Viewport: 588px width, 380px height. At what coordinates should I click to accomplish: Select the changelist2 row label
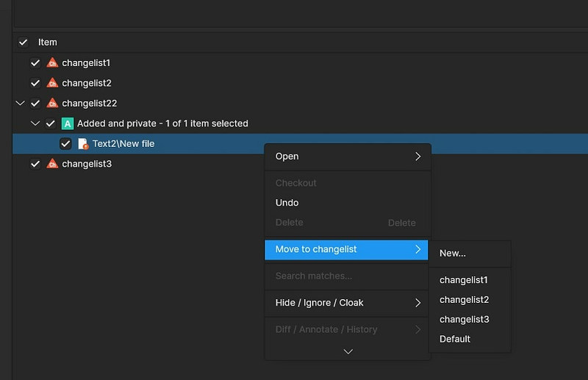coord(87,83)
